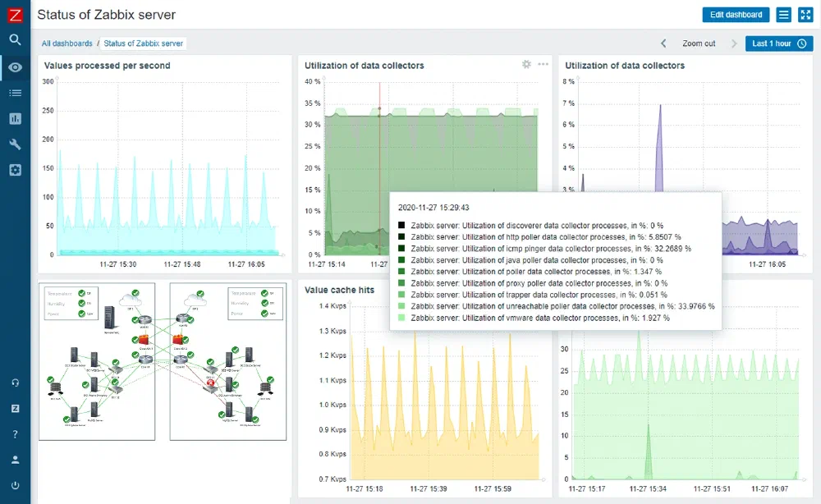
Task: Open the Support headset icon
Action: (15, 383)
